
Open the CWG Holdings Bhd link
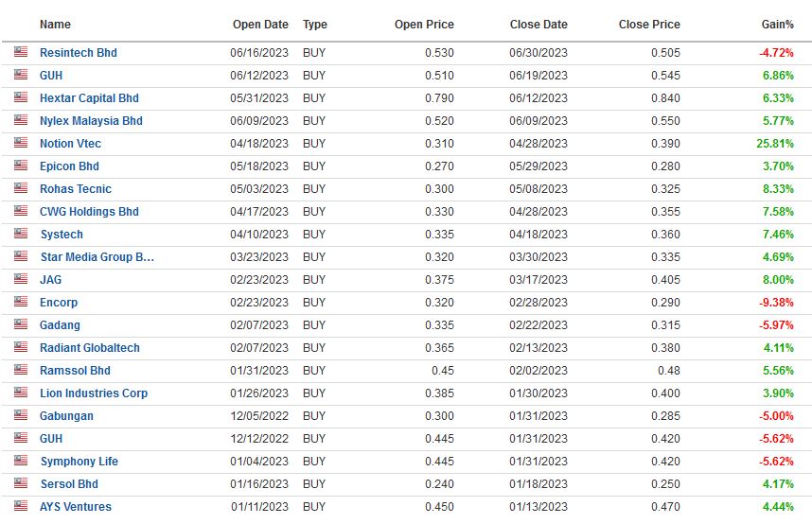[89, 212]
